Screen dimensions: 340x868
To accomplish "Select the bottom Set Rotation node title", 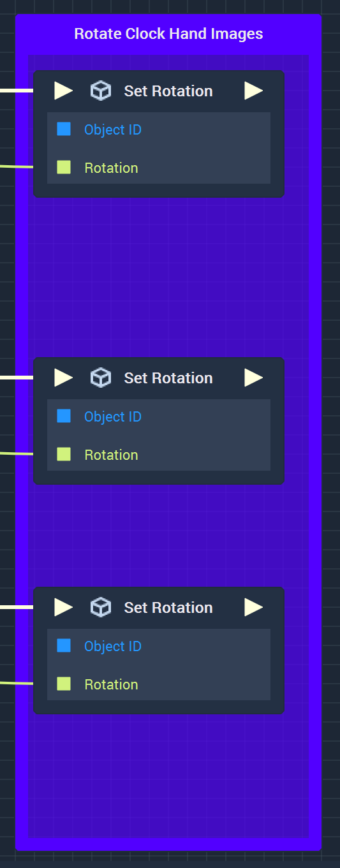I will tap(168, 608).
